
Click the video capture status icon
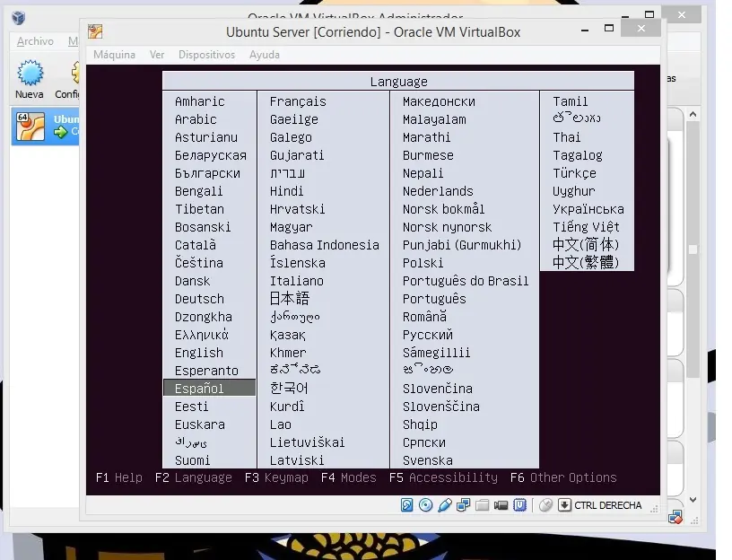[501, 505]
